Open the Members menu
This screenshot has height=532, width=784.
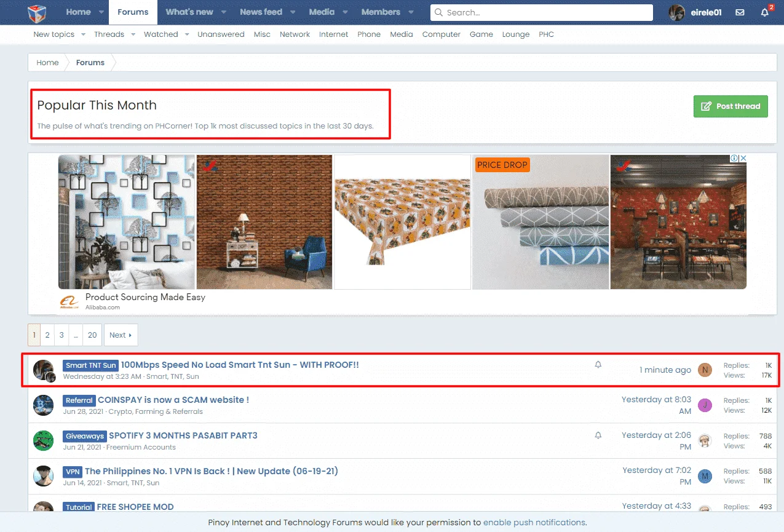381,12
